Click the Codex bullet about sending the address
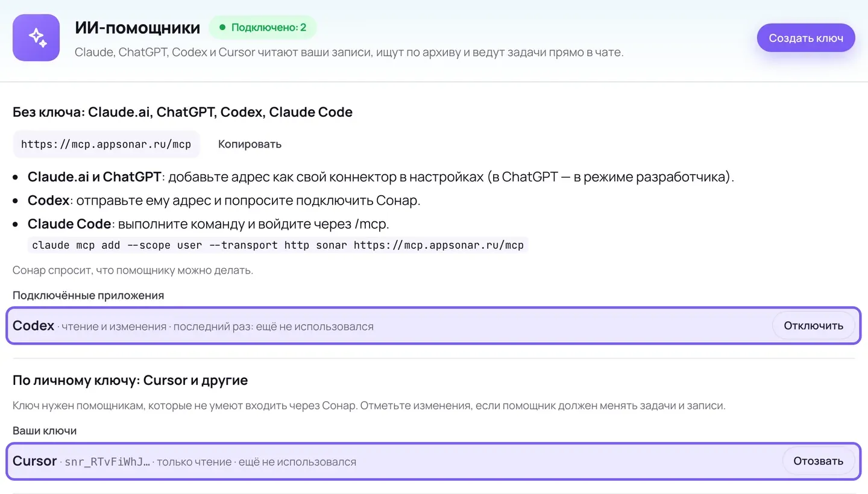The image size is (868, 494). tap(224, 201)
